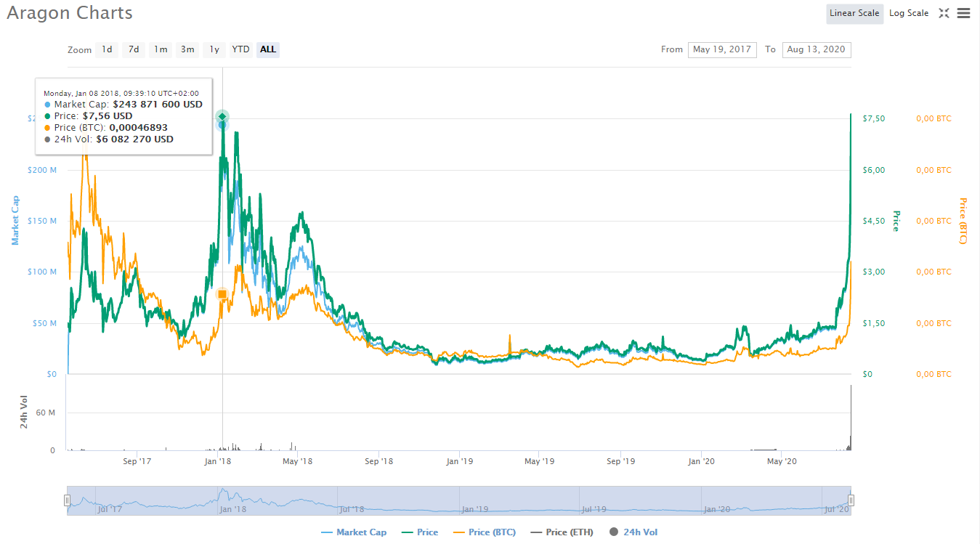Click the rotated Market Cap axis title
Viewport: 980px width, 544px height.
point(15,221)
